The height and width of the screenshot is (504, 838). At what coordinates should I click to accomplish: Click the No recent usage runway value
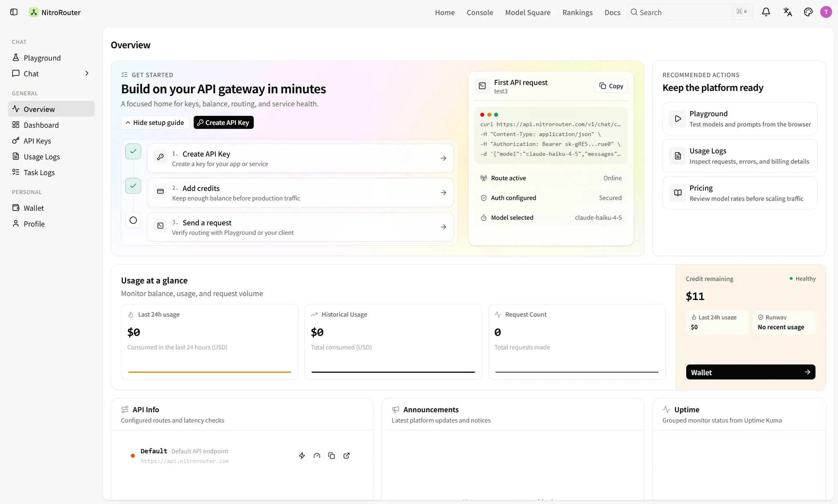tap(781, 327)
